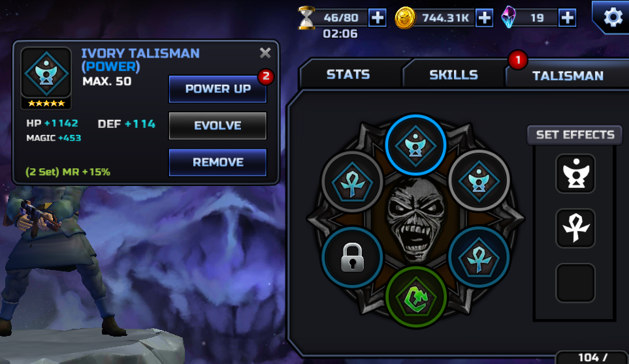This screenshot has width=629, height=364.
Task: View the ankh set effect icon
Action: click(575, 228)
